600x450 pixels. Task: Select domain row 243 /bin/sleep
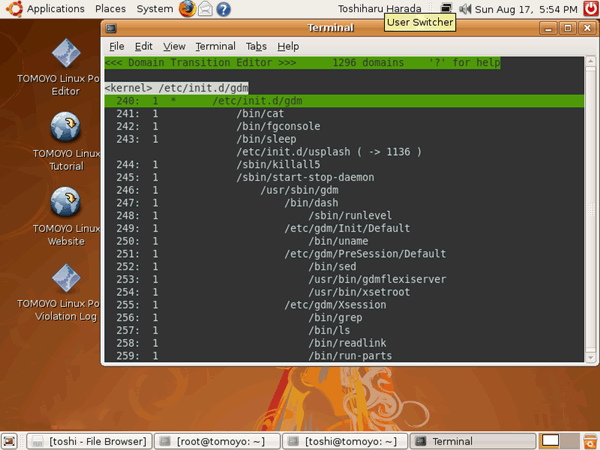tap(344, 139)
